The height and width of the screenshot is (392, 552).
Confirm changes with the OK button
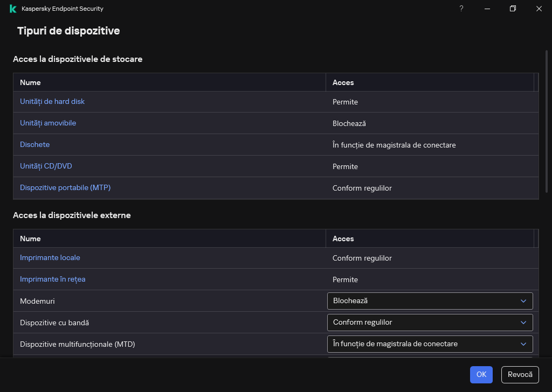[x=481, y=374]
